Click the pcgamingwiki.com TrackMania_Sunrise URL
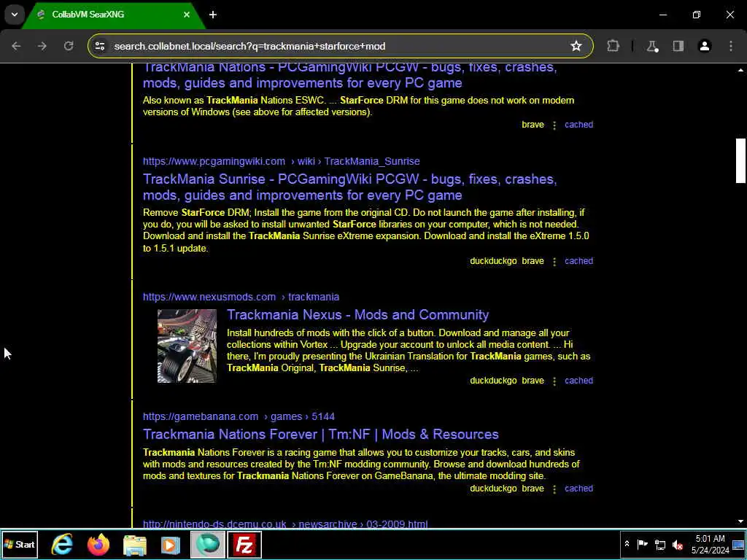This screenshot has height=560, width=747. click(281, 161)
